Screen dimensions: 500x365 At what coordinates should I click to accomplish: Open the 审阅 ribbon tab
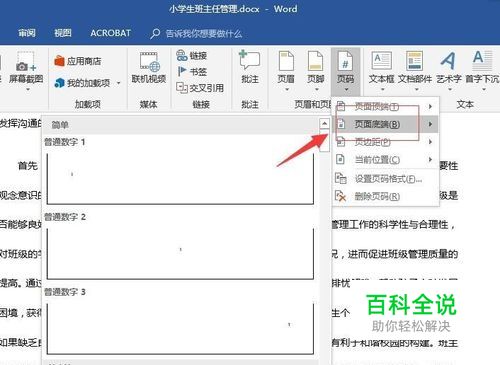tap(27, 33)
